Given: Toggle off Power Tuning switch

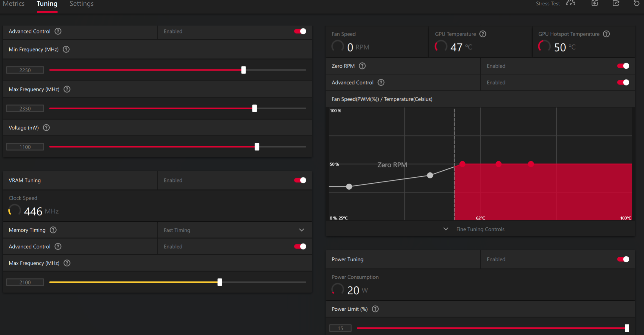Looking at the screenshot, I should (623, 259).
